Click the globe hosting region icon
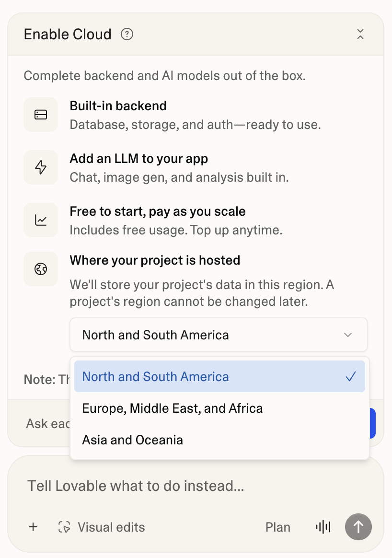The image size is (392, 558). tap(41, 268)
